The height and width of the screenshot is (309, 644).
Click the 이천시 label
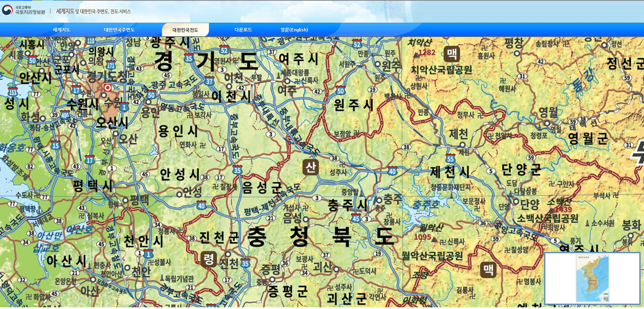click(x=231, y=97)
